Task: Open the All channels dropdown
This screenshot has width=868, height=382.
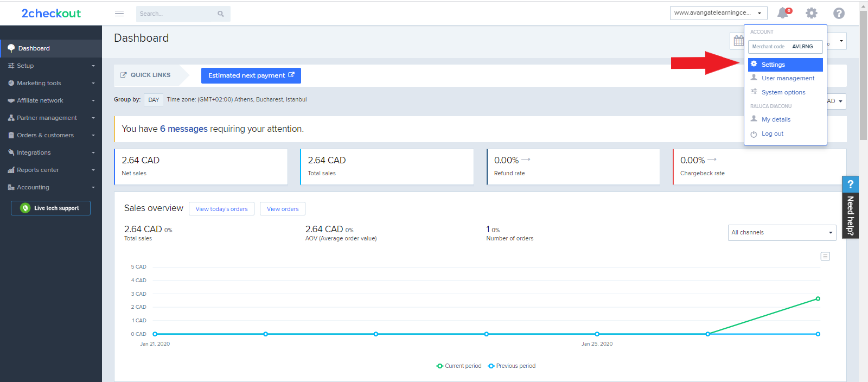Action: point(782,232)
